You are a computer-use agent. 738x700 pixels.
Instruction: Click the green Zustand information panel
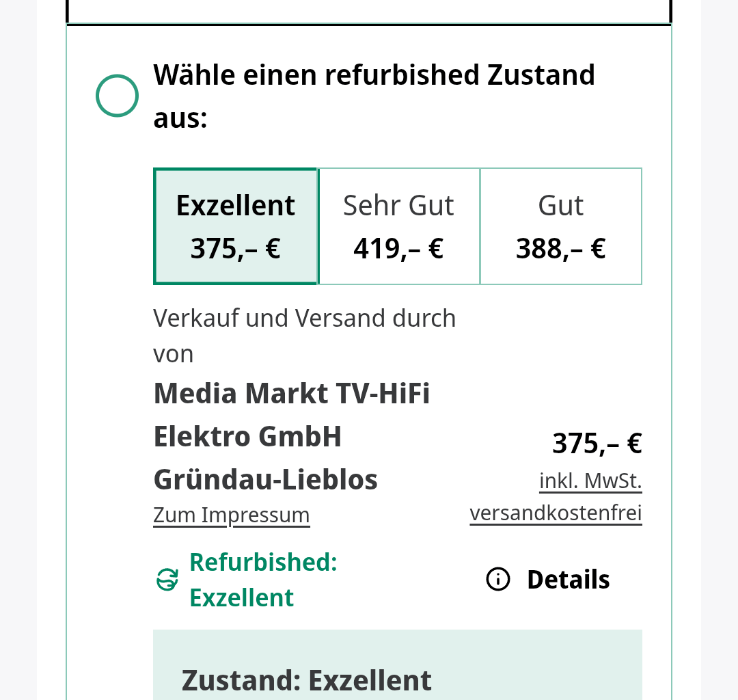(398, 663)
